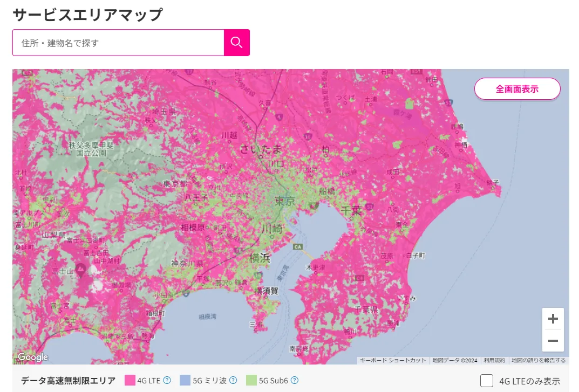
Task: Click the 相模湾 bay label
Action: click(208, 317)
